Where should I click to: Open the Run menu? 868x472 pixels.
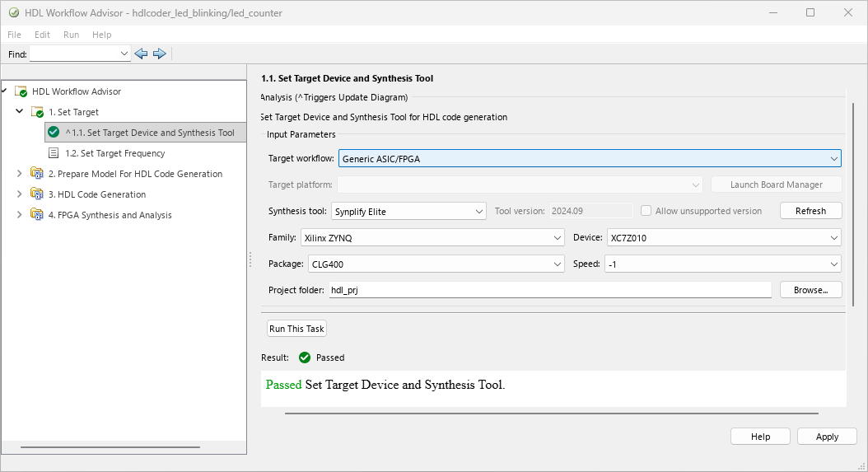[72, 35]
